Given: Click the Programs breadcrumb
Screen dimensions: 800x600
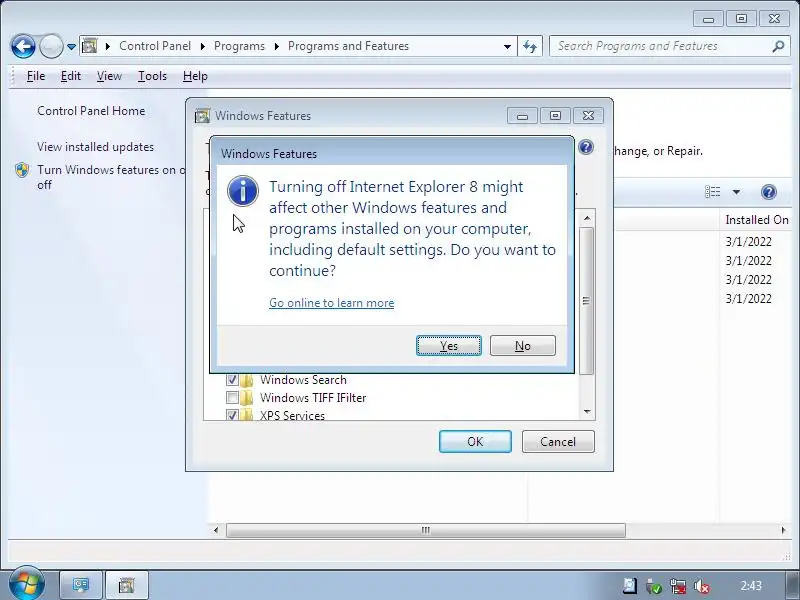Looking at the screenshot, I should tap(239, 46).
